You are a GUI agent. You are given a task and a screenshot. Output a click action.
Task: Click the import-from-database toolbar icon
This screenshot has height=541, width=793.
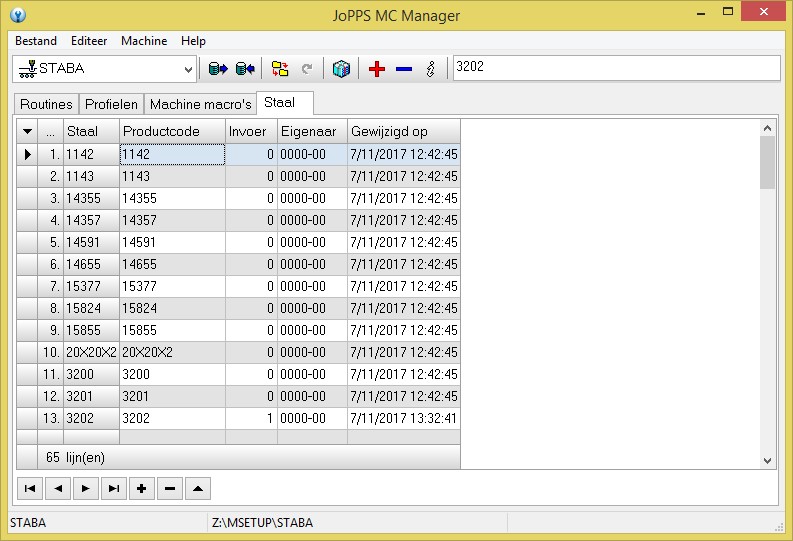(245, 68)
